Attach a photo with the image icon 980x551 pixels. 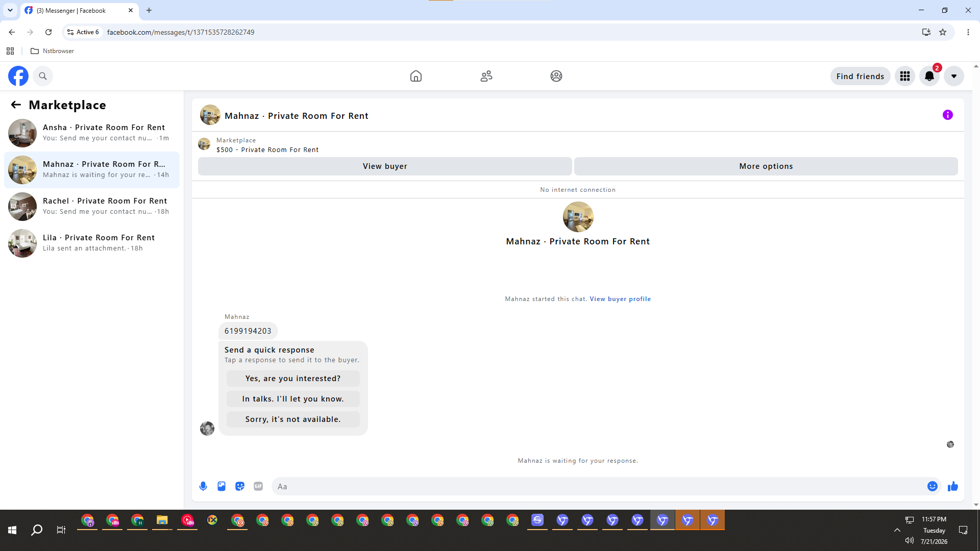click(x=222, y=486)
